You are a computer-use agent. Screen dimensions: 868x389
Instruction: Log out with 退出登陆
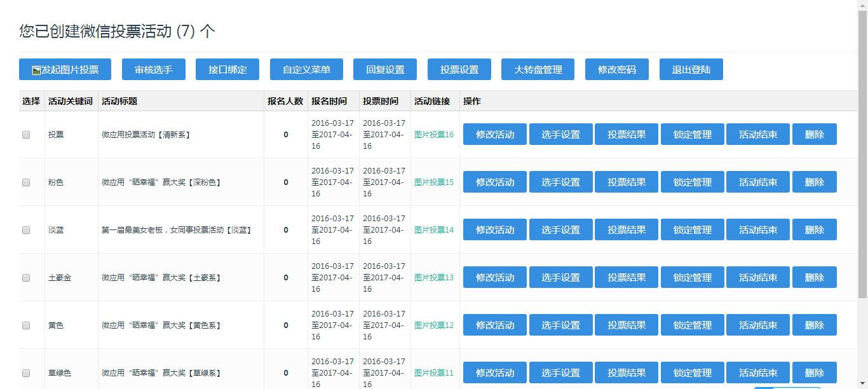point(691,69)
